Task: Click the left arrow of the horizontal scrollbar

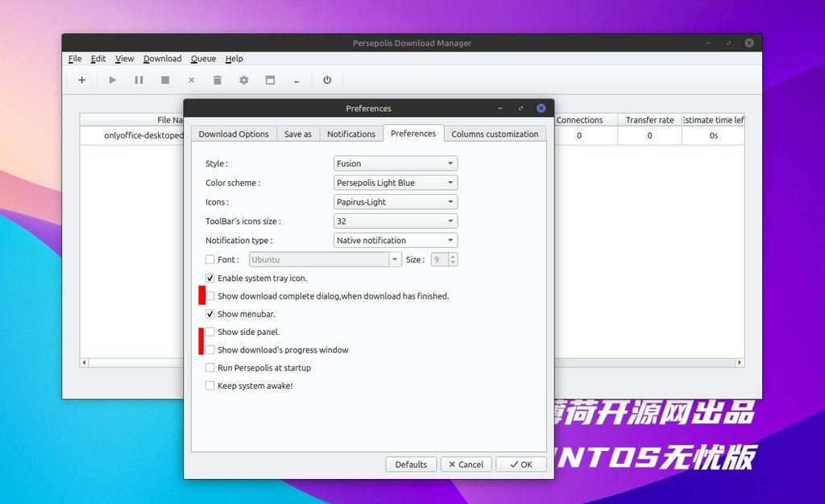Action: click(84, 362)
